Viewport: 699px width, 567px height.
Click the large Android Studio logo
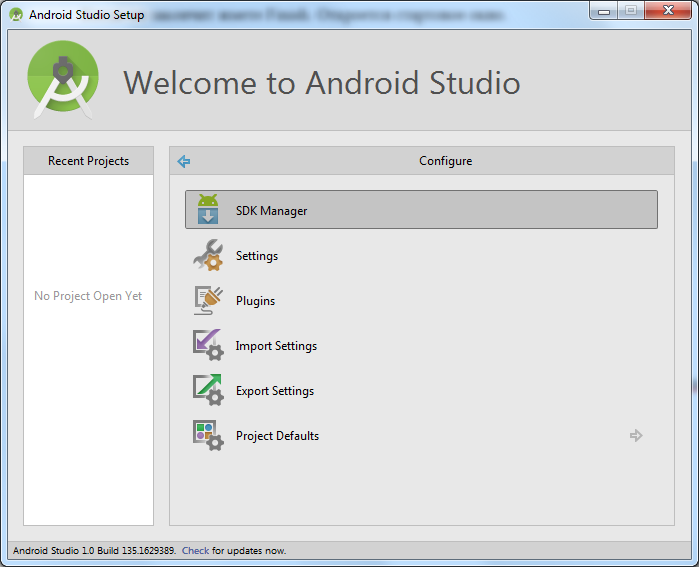(64, 80)
